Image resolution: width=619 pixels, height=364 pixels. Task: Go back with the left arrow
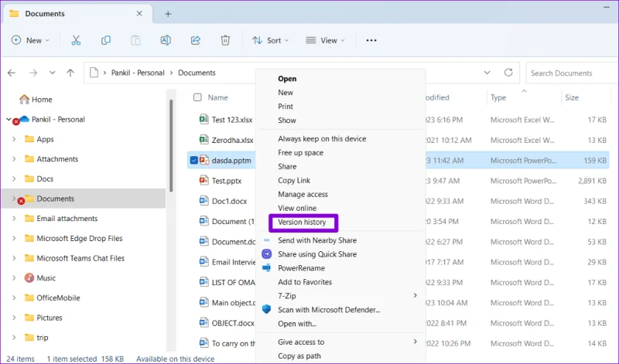click(x=12, y=73)
